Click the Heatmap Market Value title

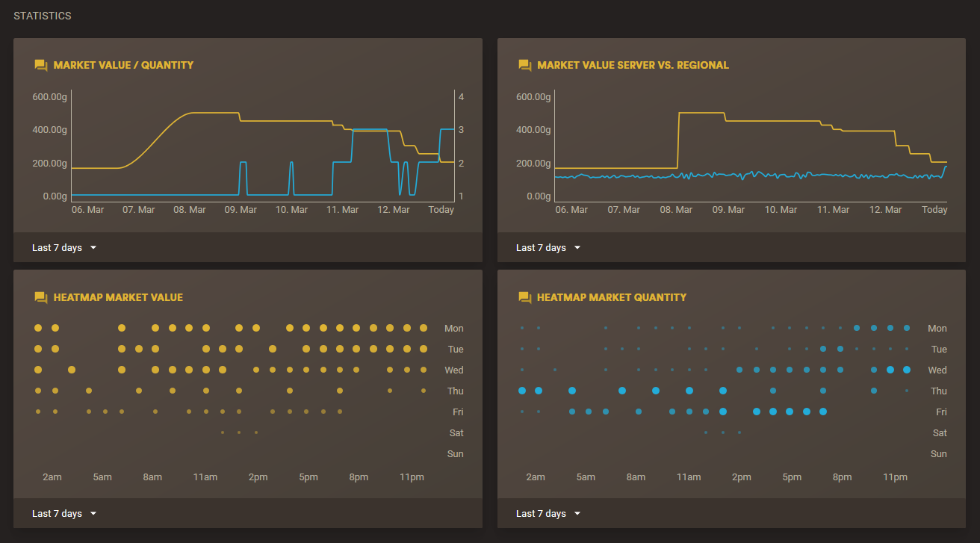click(118, 297)
